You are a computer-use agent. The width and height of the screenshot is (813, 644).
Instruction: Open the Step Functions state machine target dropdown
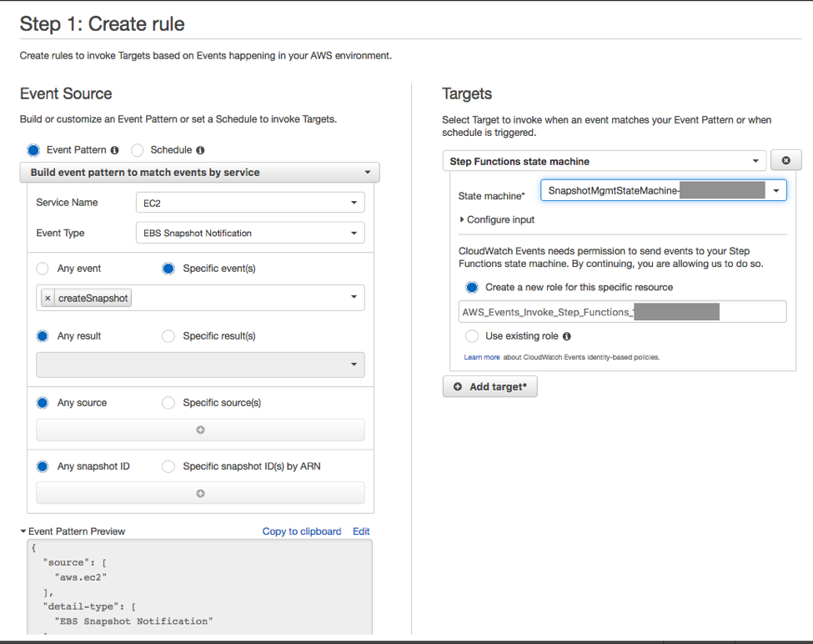coord(605,161)
